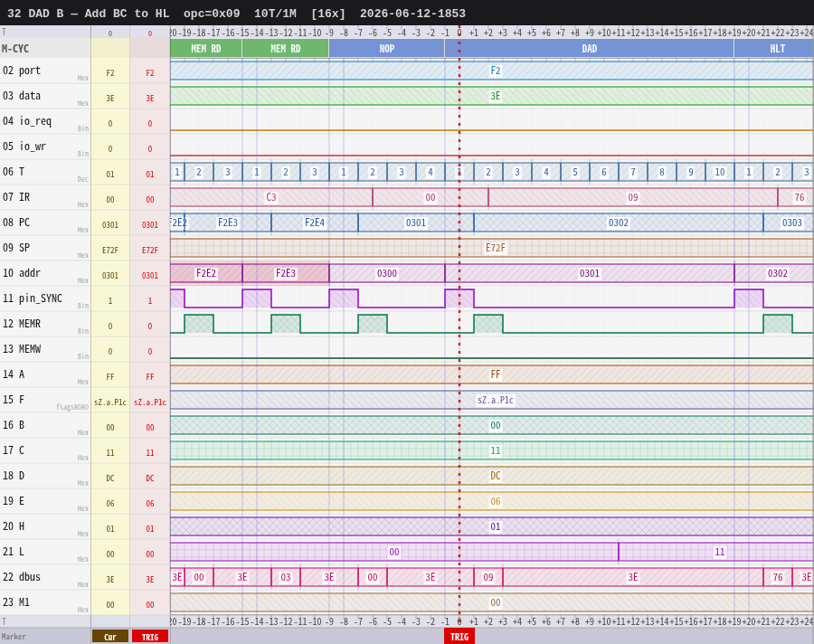Click time tick +19 on bottom ruler
814x644 pixels.
(734, 621)
